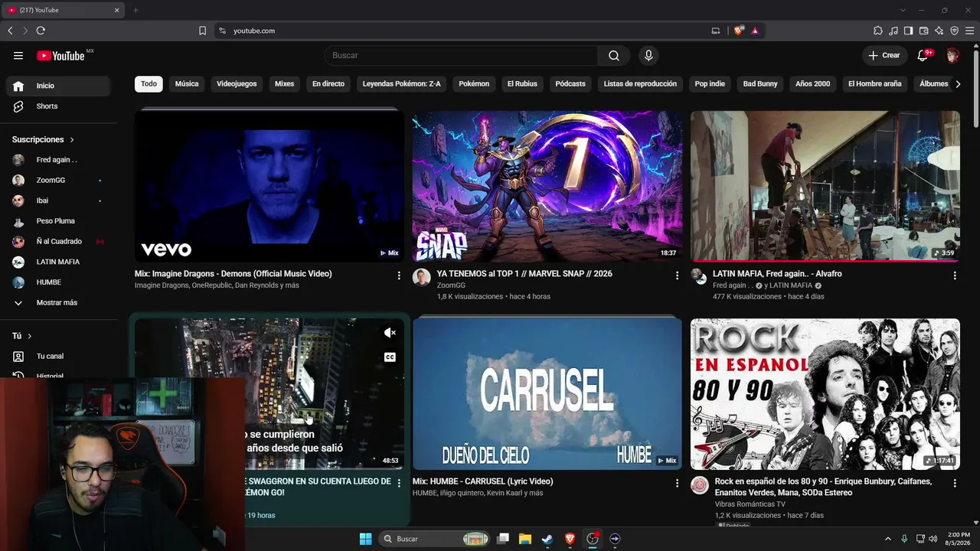Expand the Suscripciones section
This screenshot has height=551, width=980.
pos(43,139)
